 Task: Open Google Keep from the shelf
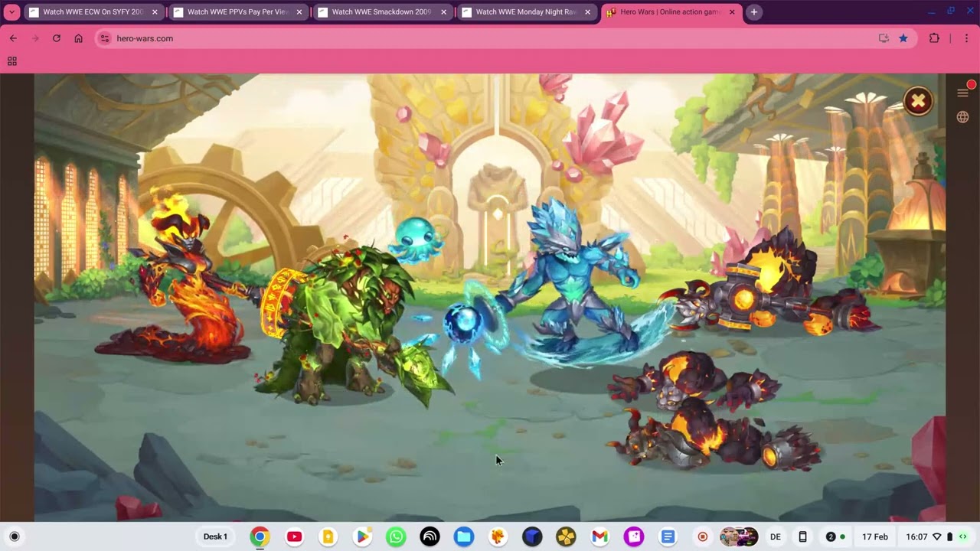328,536
